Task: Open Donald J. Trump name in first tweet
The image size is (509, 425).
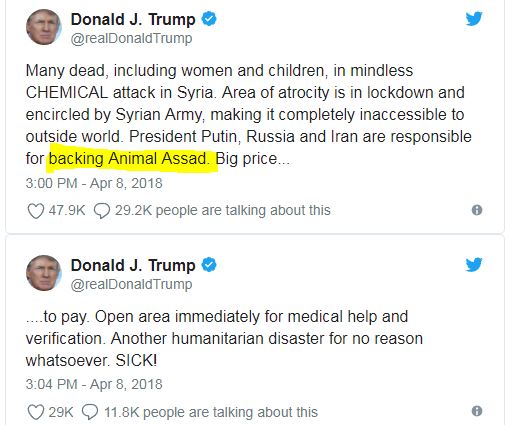Action: [133, 19]
